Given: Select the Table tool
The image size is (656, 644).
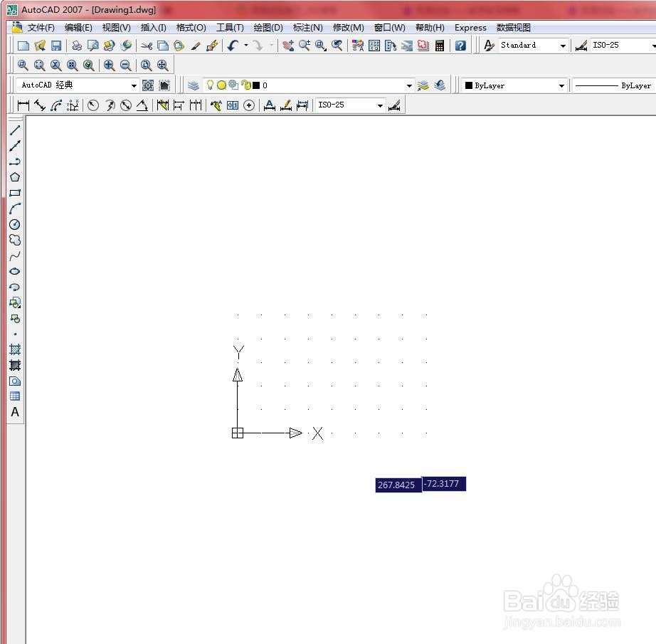Looking at the screenshot, I should 15,396.
